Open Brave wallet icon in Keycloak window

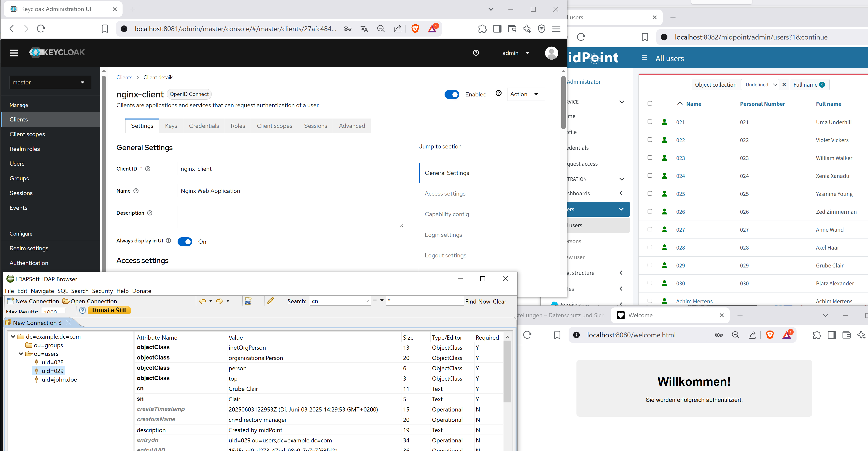click(512, 29)
